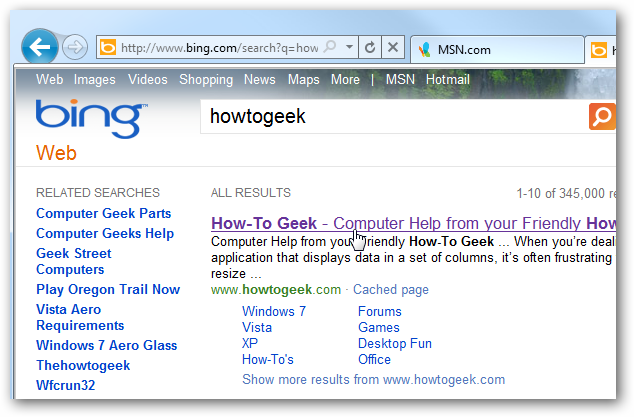Open Thehowtogeek related search
This screenshot has height=417, width=634.
pos(83,366)
